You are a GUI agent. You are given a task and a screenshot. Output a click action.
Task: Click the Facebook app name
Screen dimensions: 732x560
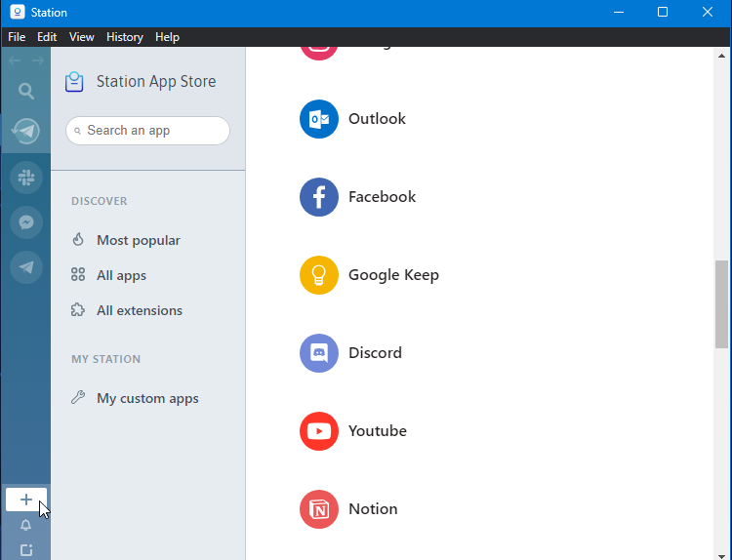pyautogui.click(x=382, y=196)
